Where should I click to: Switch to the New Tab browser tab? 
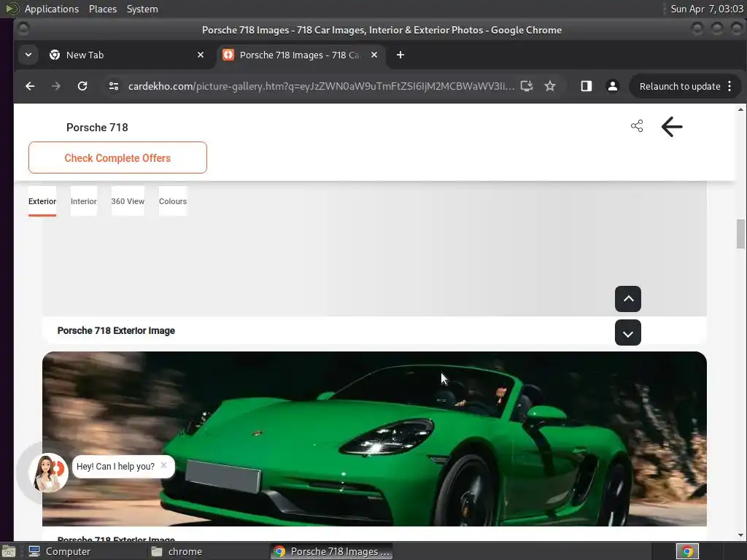pos(126,55)
